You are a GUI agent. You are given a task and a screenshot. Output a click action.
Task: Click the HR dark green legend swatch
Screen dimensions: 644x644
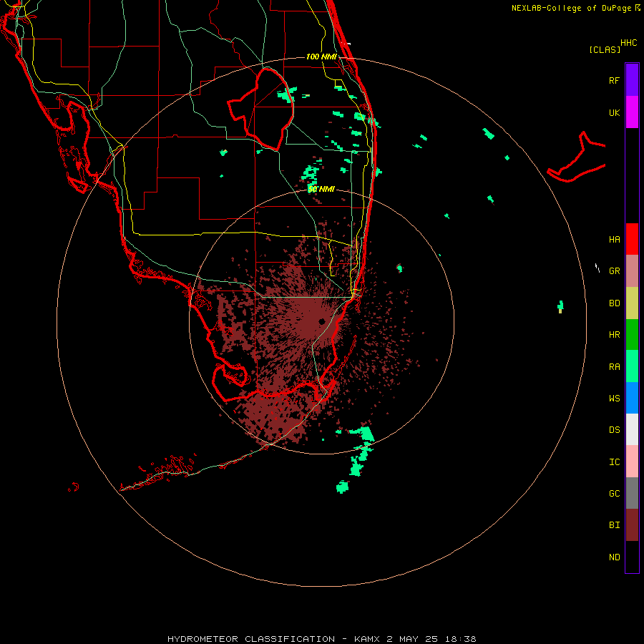tap(632, 334)
